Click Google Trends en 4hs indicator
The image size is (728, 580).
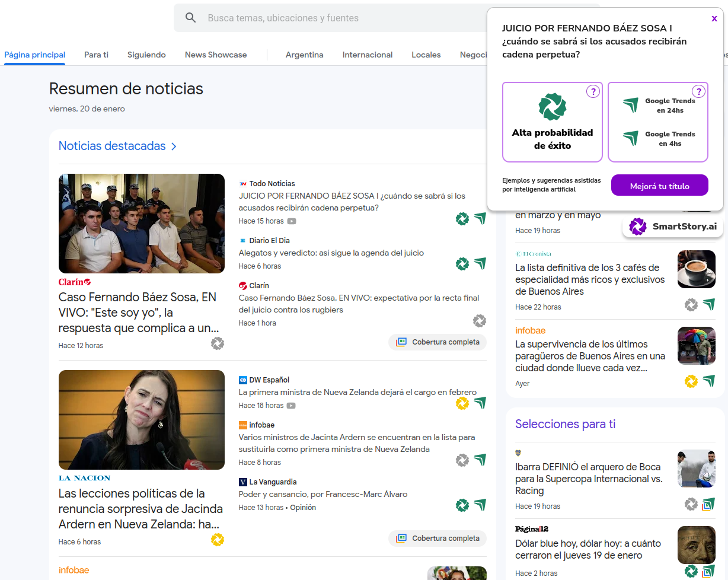(x=659, y=139)
